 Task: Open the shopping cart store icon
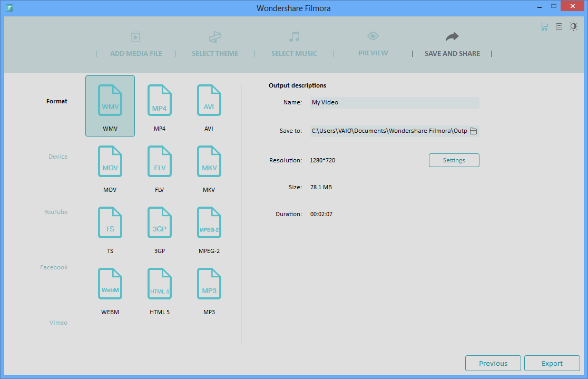click(544, 26)
